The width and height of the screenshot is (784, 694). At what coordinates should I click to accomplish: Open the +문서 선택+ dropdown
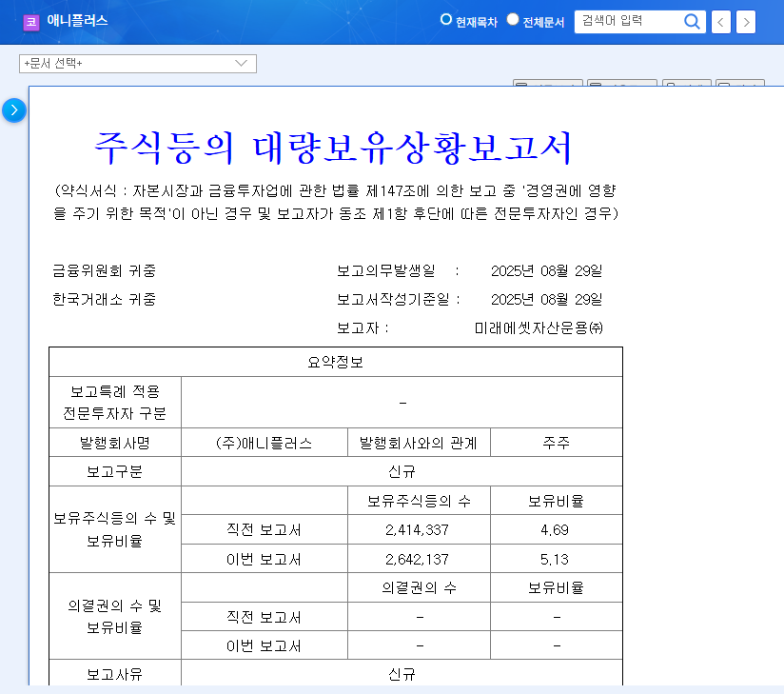138,64
